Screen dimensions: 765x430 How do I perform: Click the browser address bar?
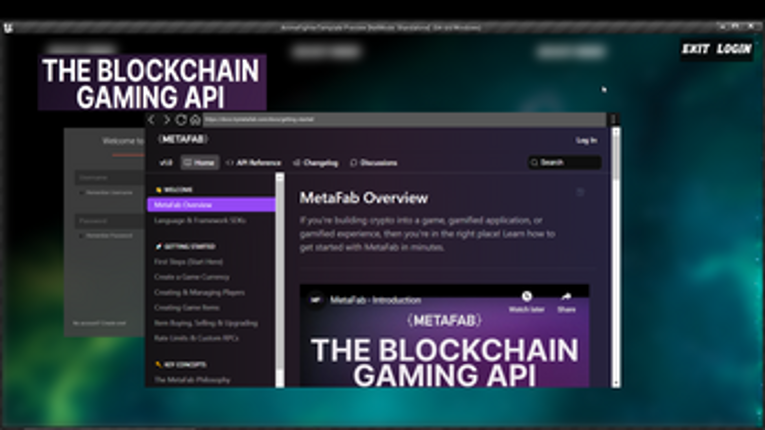tap(404, 119)
